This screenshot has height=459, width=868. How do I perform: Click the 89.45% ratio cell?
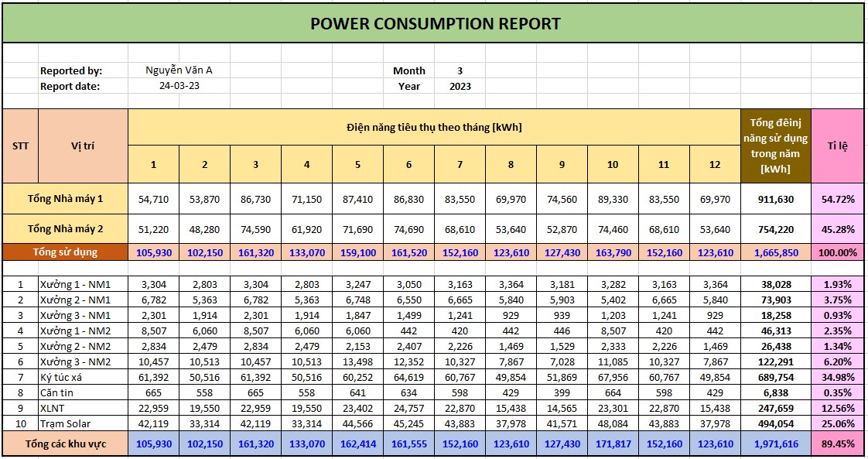[x=837, y=444]
